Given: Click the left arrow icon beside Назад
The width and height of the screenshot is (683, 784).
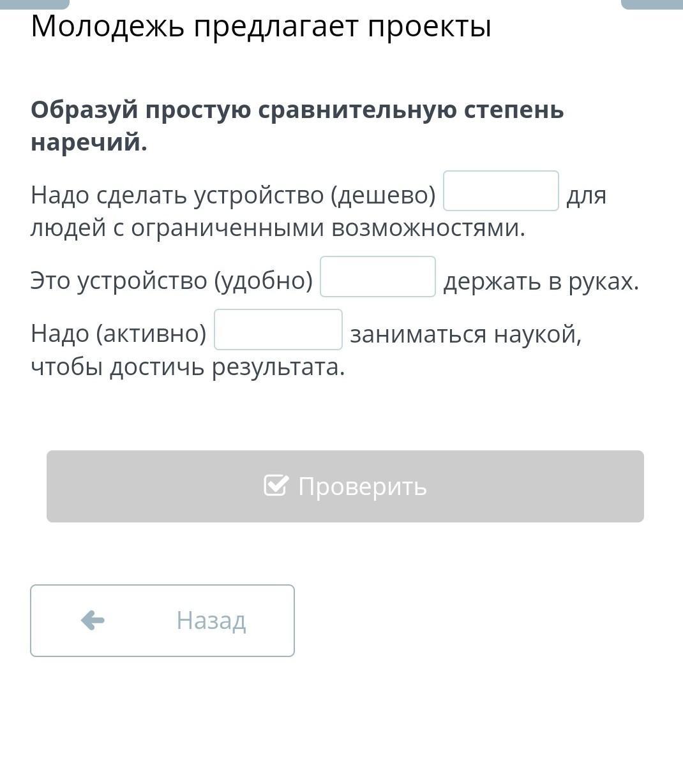Looking at the screenshot, I should pyautogui.click(x=93, y=620).
